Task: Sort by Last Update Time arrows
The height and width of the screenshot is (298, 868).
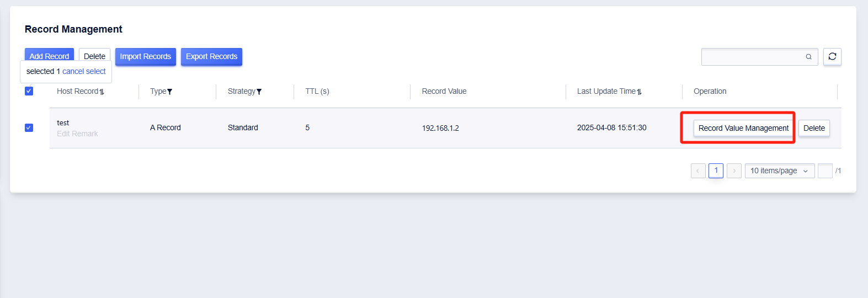Action: coord(639,92)
